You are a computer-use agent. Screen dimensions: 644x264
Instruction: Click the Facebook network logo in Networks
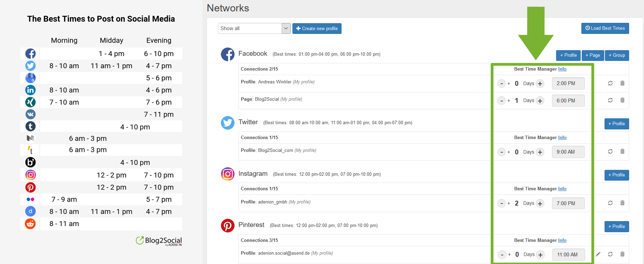pos(228,54)
